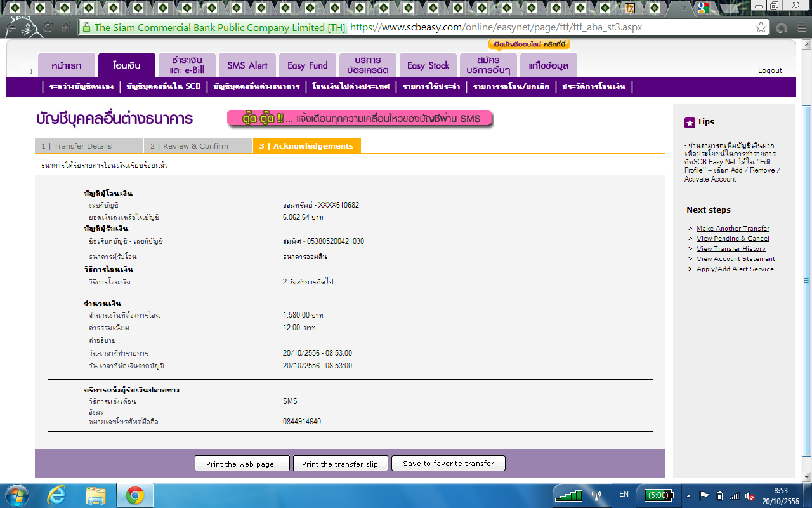Click the network signal tray icon
812x508 pixels.
coord(735,495)
